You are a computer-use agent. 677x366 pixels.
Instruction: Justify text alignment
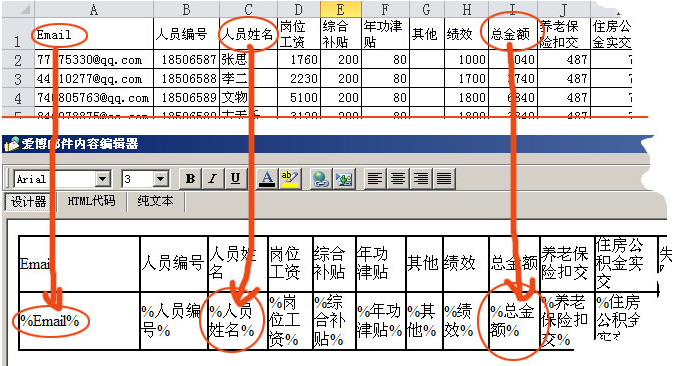click(x=444, y=179)
